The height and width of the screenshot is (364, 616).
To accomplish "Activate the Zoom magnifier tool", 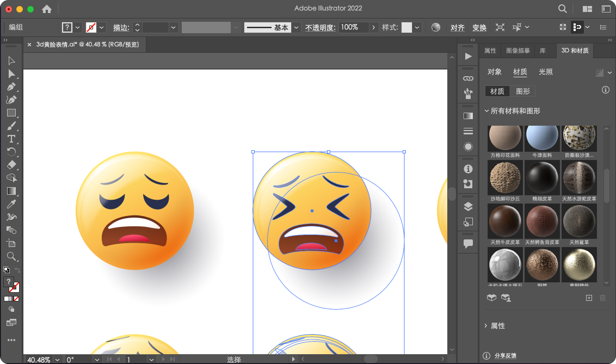I will click(11, 256).
